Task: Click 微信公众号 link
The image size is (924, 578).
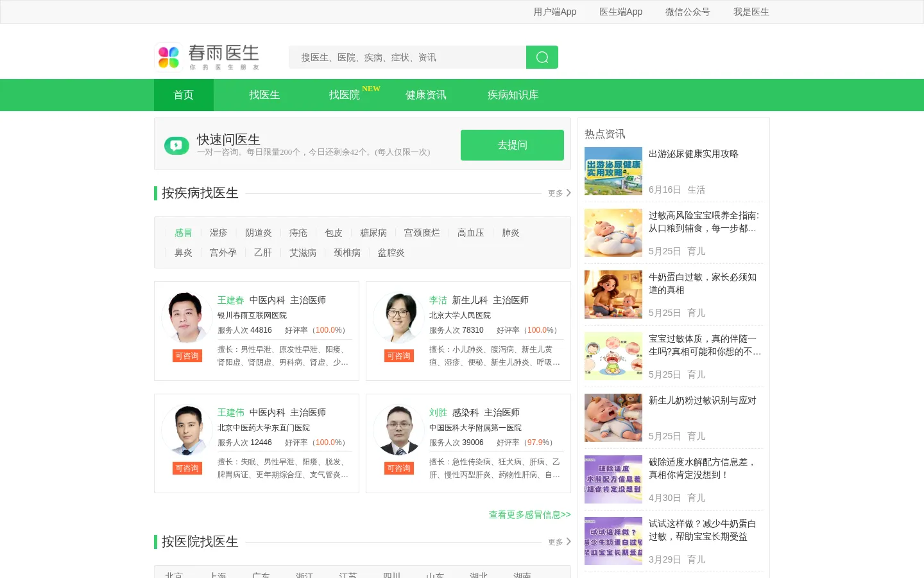Action: click(x=688, y=12)
